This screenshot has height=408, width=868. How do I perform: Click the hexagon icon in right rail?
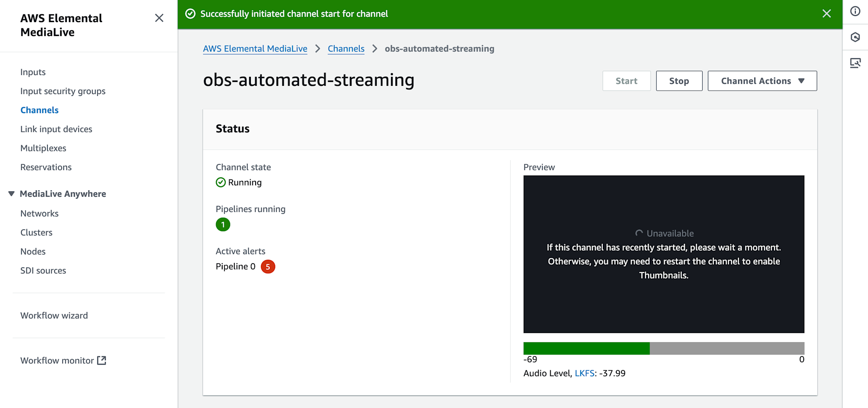tap(855, 37)
